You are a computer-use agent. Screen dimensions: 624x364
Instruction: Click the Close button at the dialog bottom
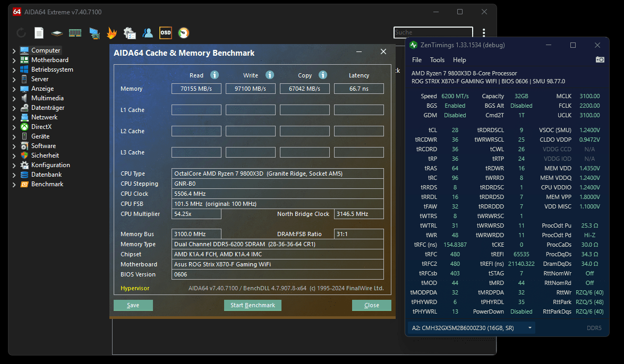coord(372,305)
